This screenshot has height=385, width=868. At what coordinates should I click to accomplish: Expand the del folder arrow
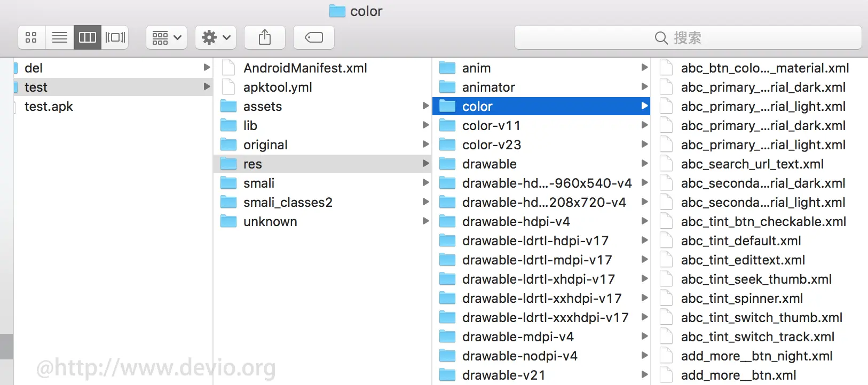click(207, 68)
